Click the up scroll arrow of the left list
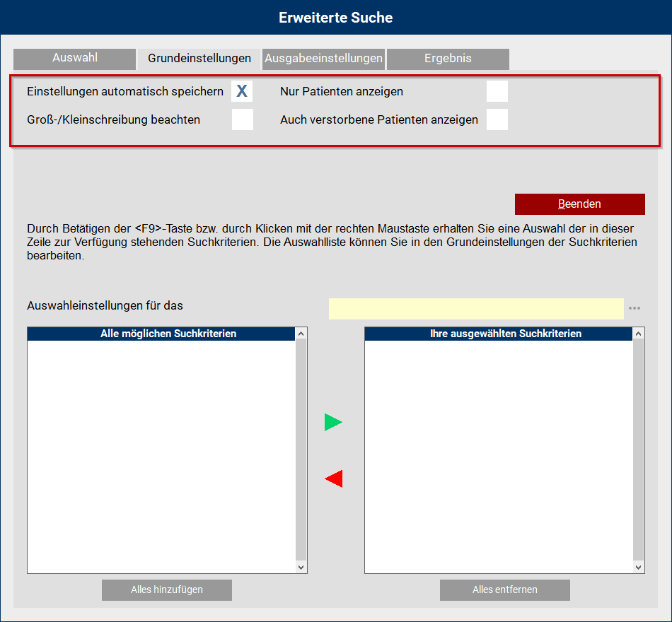The image size is (672, 622). (x=300, y=332)
